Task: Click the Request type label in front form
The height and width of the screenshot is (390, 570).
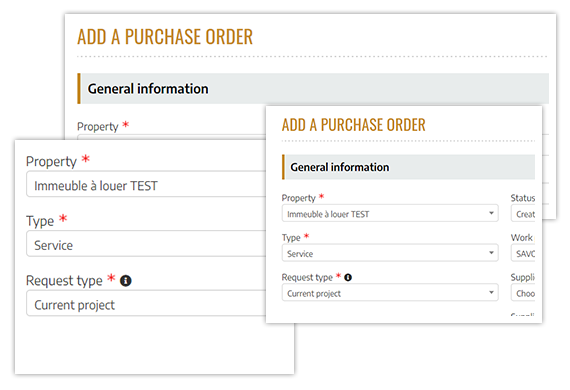Action: 307,277
